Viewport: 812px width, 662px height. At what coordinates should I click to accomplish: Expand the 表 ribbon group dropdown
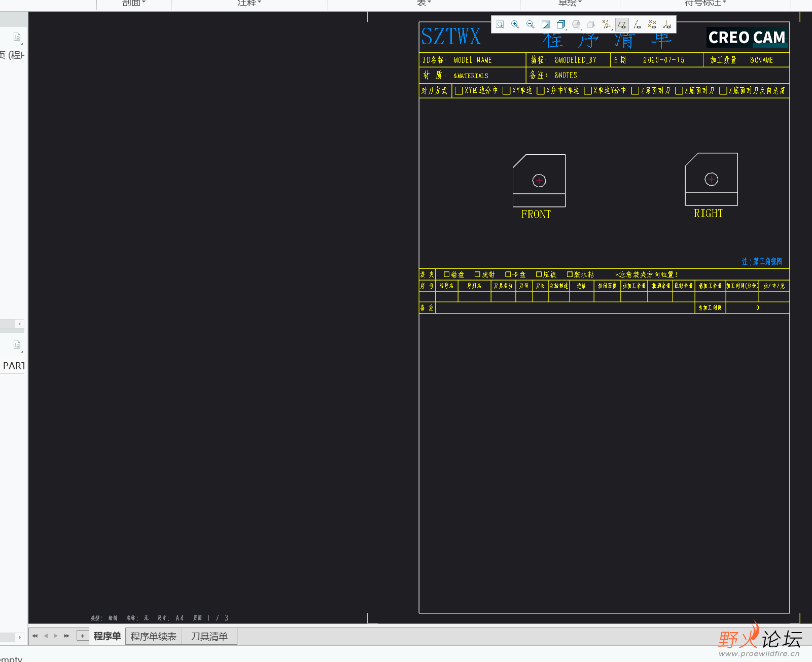pos(424,3)
